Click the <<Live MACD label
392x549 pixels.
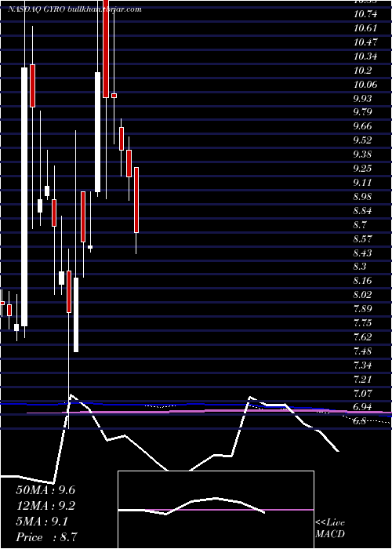coord(330,529)
